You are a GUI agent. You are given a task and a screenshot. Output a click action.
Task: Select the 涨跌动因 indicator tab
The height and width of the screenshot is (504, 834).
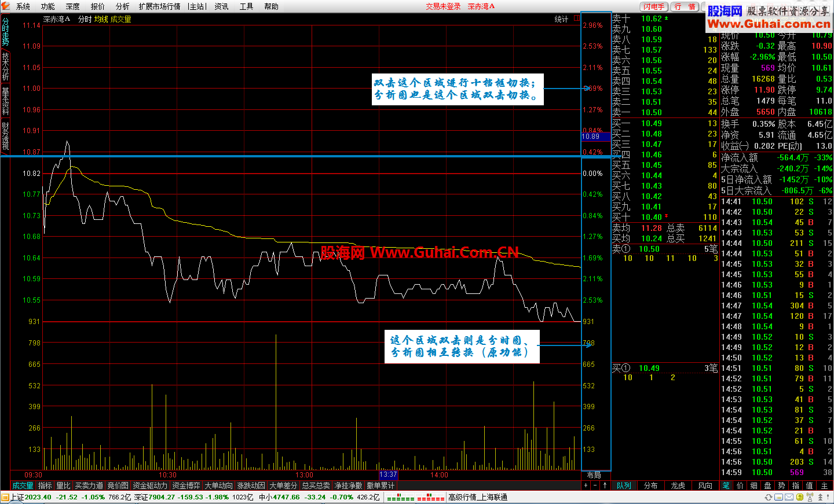[251, 485]
